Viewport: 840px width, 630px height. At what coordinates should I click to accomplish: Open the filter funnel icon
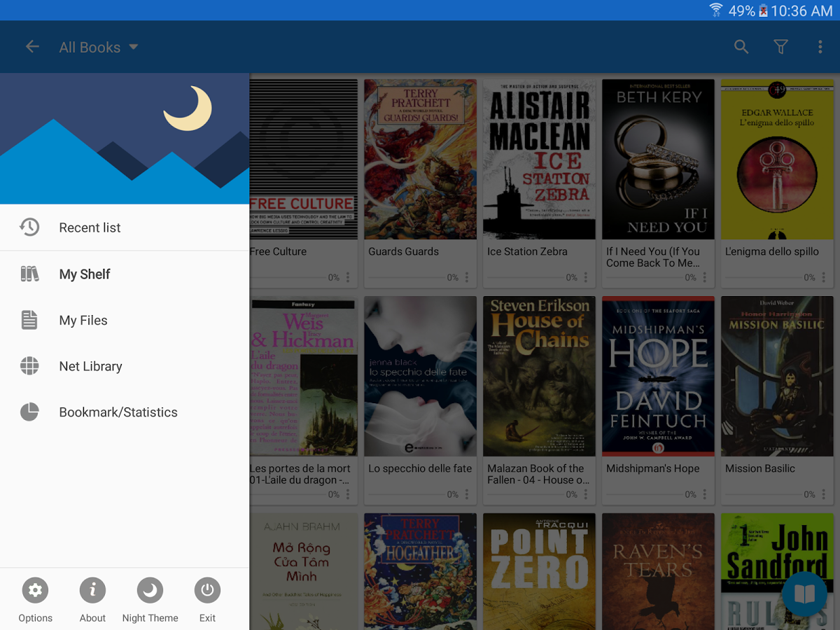tap(780, 47)
